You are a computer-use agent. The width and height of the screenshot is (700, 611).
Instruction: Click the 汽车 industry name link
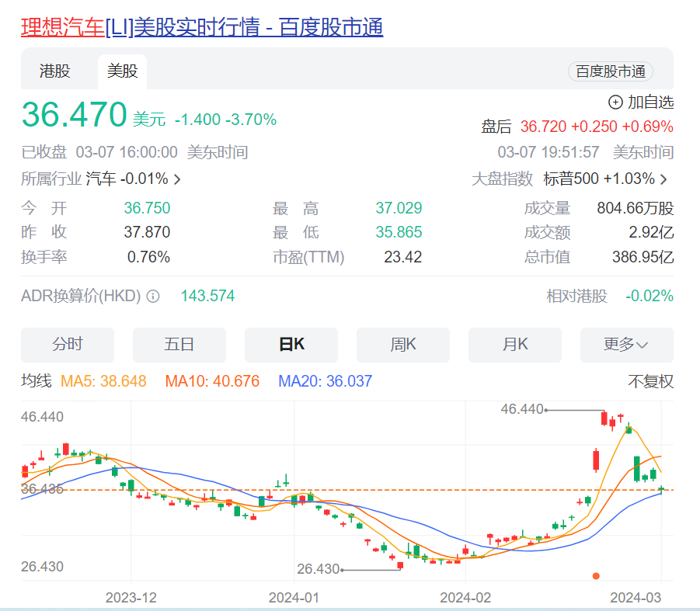click(x=101, y=179)
